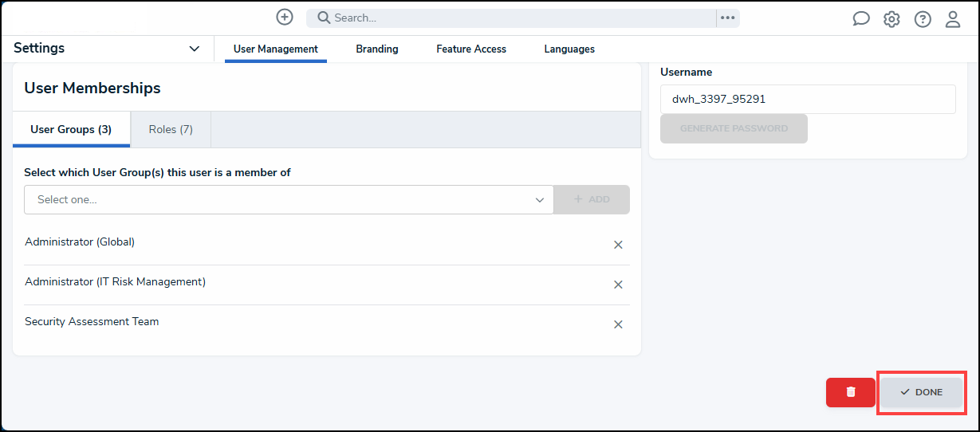980x432 pixels.
Task: Switch to the Roles (7) tab
Action: pos(171,129)
